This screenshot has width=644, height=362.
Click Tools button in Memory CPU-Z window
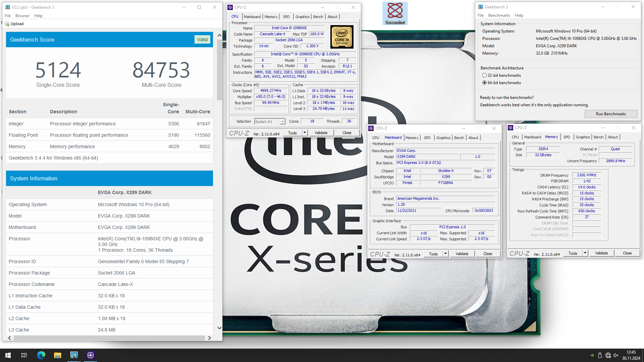click(x=573, y=253)
